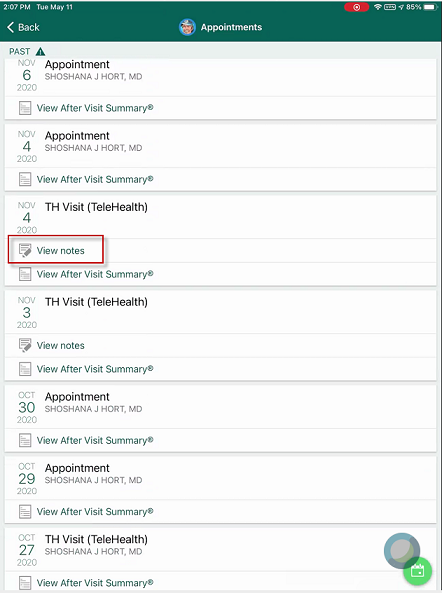The image size is (442, 593).
Task: Tap the warning triangle beside PAST
Action: click(x=40, y=51)
